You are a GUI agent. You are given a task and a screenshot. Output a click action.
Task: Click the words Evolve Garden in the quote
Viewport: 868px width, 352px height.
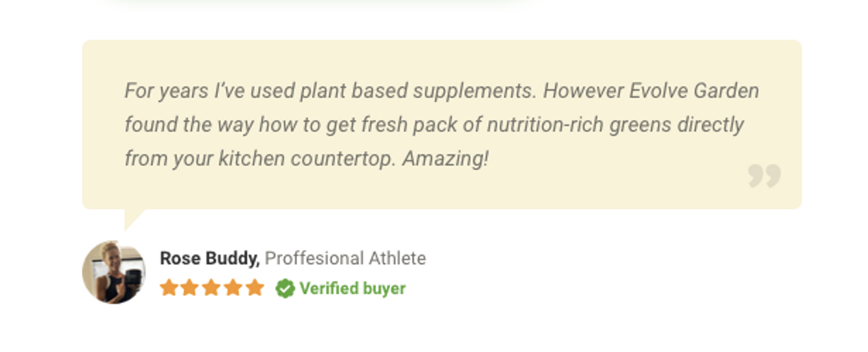click(x=694, y=90)
